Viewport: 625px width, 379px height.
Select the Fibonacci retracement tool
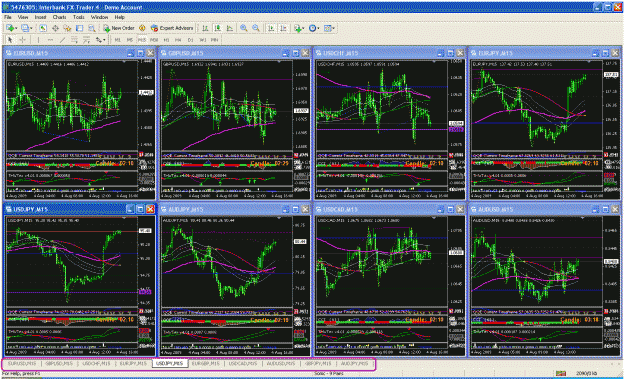(x=86, y=40)
